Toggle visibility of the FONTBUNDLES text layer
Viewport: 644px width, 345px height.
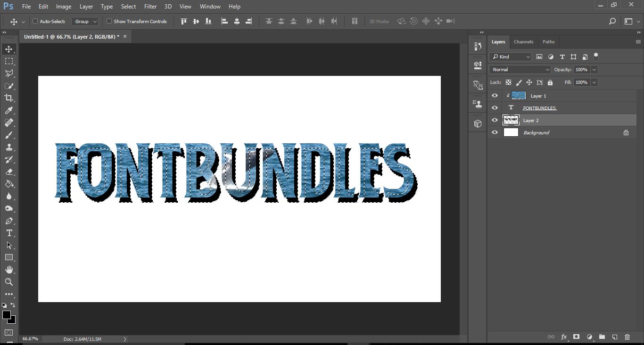pos(495,107)
